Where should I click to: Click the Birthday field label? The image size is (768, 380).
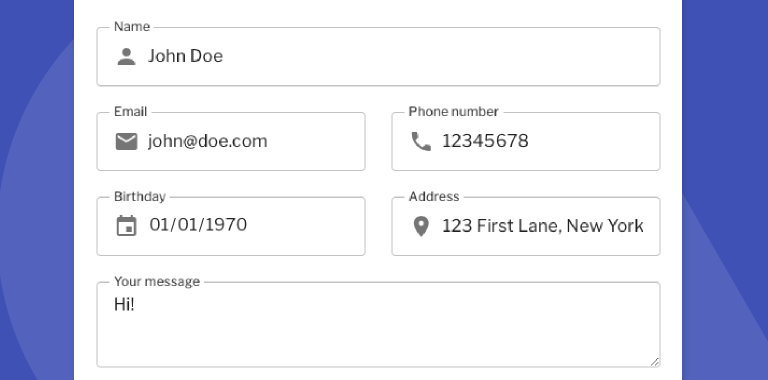140,196
